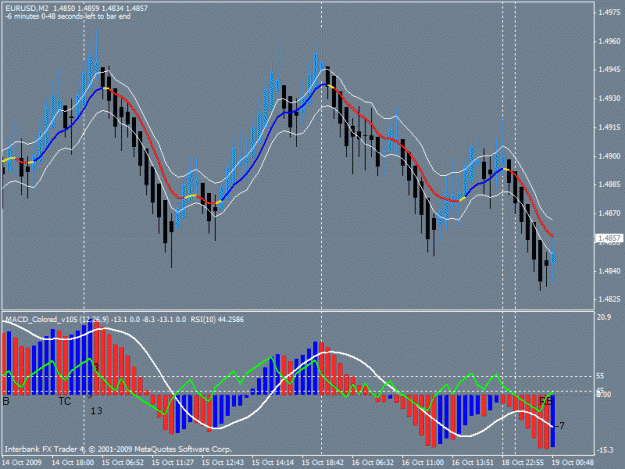The image size is (625, 469).
Task: Click the current price tag 1.4857
Action: coord(609,238)
